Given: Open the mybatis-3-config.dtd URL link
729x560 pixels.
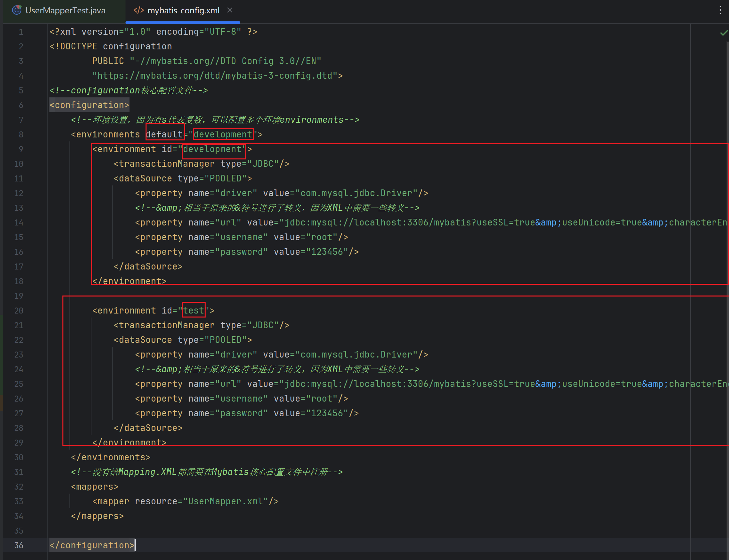Looking at the screenshot, I should [215, 76].
